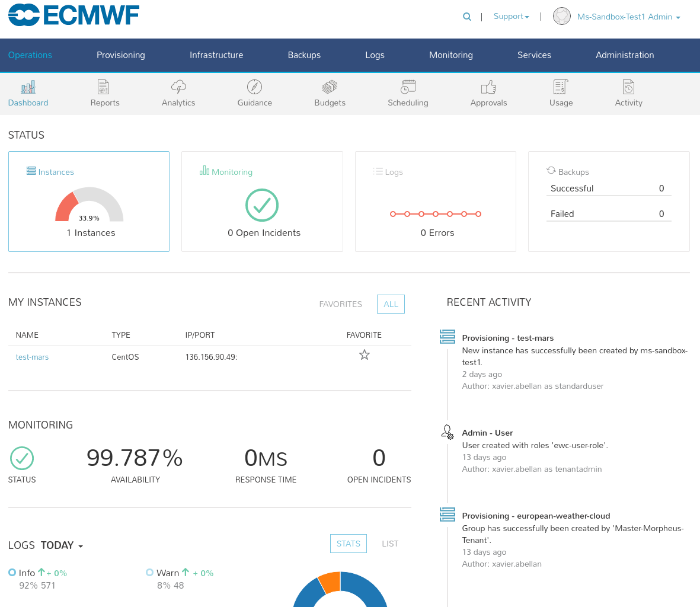Viewport: 700px width, 607px height.
Task: Open 'Provisioning - european-weather-cloud' activity entry
Action: (536, 516)
